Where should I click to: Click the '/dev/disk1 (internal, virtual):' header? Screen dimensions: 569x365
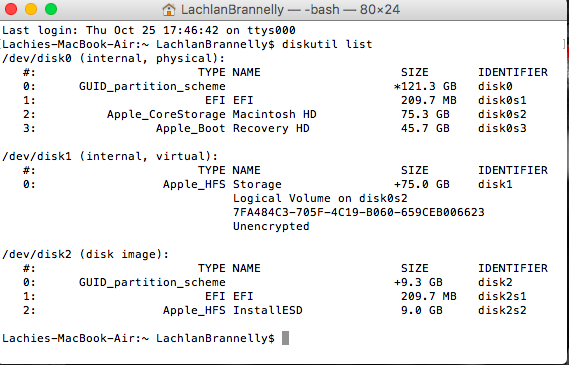110,156
